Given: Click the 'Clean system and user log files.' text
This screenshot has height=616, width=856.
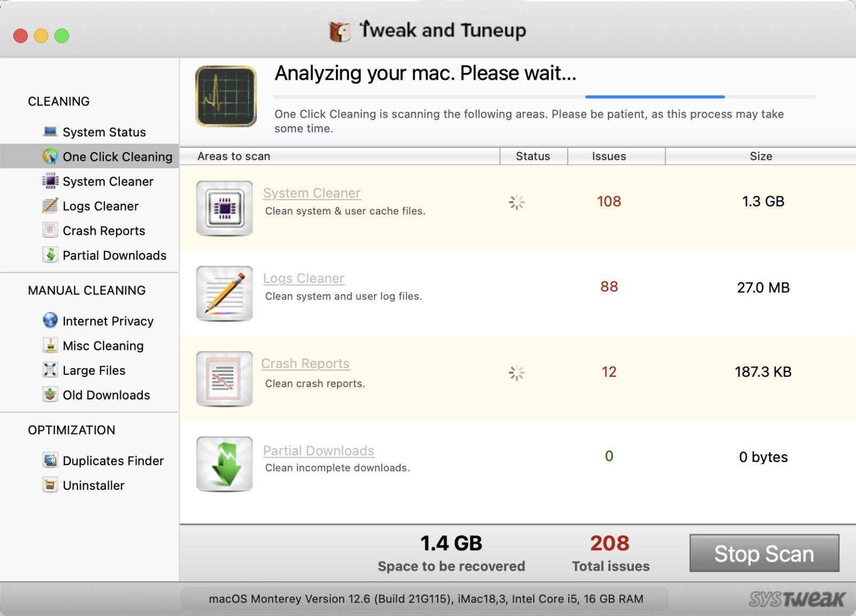Looking at the screenshot, I should tap(343, 296).
